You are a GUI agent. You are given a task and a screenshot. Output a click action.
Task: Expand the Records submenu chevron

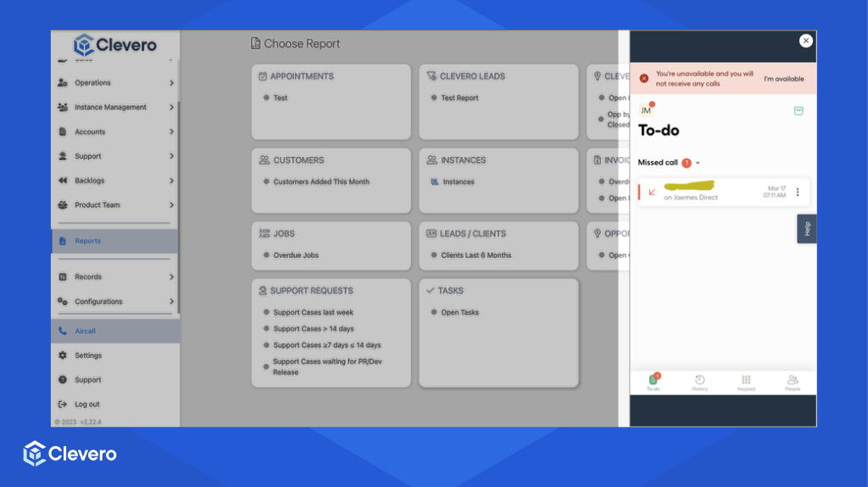pyautogui.click(x=171, y=277)
